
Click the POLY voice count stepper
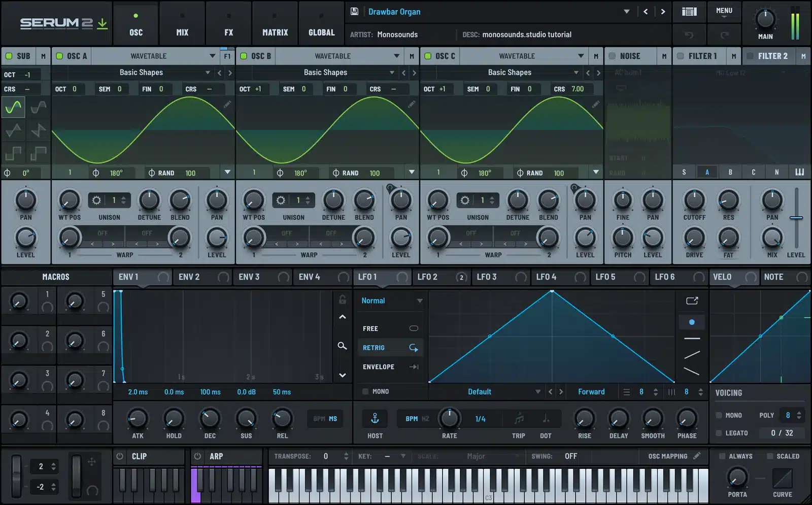(799, 415)
